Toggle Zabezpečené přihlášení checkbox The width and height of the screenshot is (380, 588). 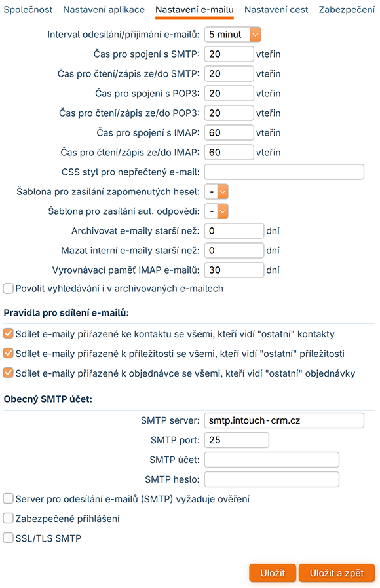point(9,518)
